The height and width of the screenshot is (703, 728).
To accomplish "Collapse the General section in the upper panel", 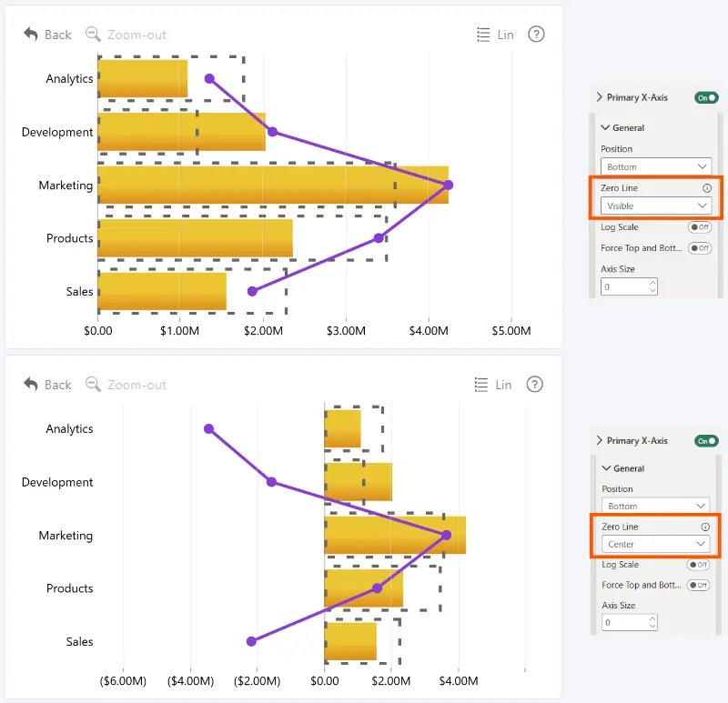I will (x=605, y=127).
